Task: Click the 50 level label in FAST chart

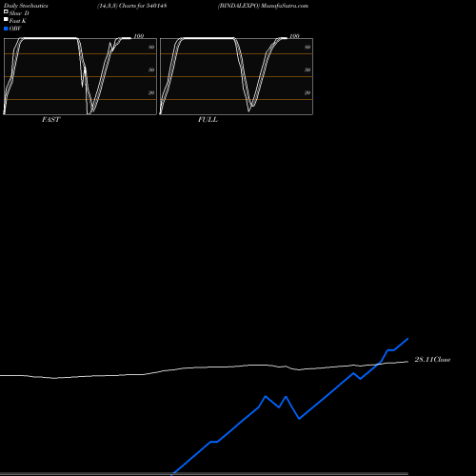Action: (151, 69)
